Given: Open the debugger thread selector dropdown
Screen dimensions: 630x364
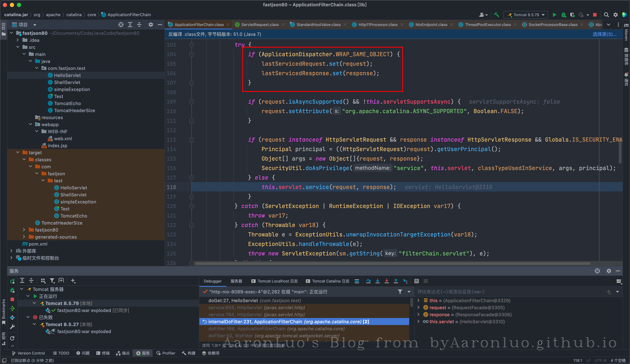Looking at the screenshot, I should (x=409, y=292).
